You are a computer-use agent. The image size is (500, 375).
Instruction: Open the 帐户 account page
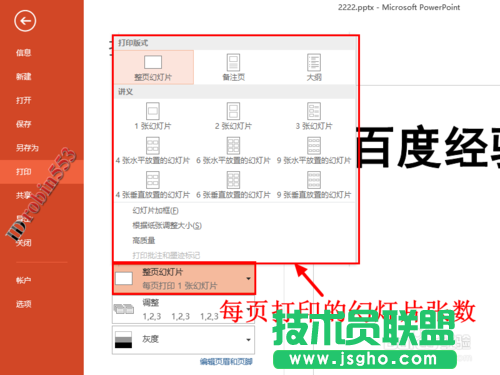(x=24, y=280)
